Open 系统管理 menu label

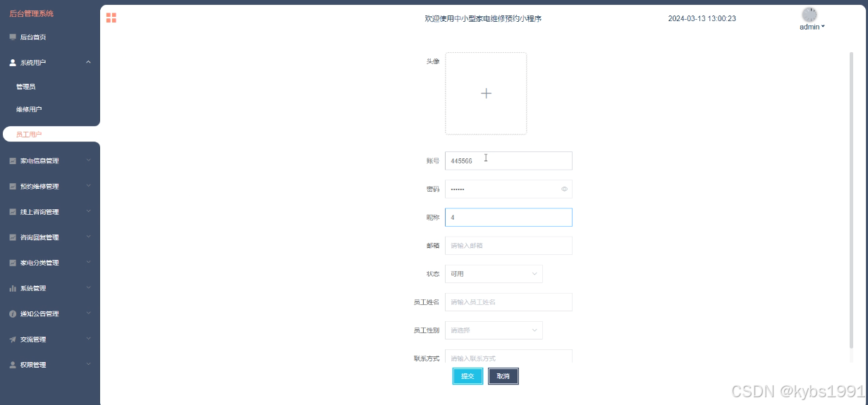coord(32,288)
